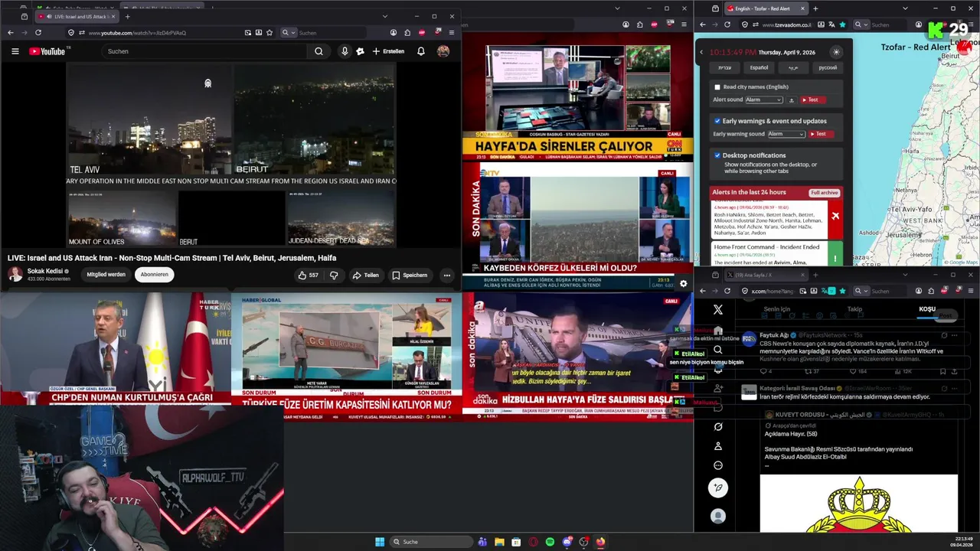This screenshot has width=980, height=551.
Task: Open search engine dropdown in X window
Action: point(860,291)
